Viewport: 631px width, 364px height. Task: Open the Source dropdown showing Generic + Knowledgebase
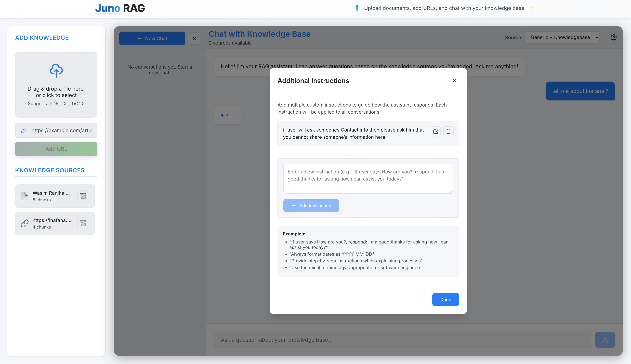click(x=562, y=37)
